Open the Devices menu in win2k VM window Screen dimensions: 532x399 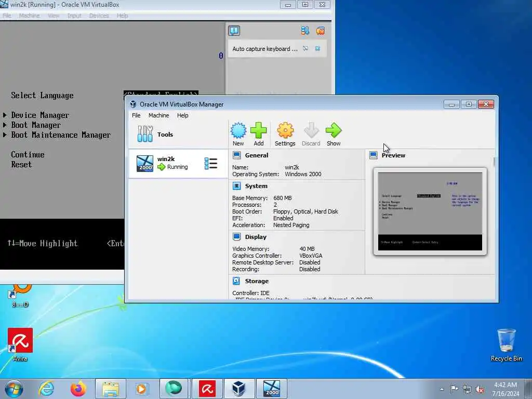tap(99, 16)
